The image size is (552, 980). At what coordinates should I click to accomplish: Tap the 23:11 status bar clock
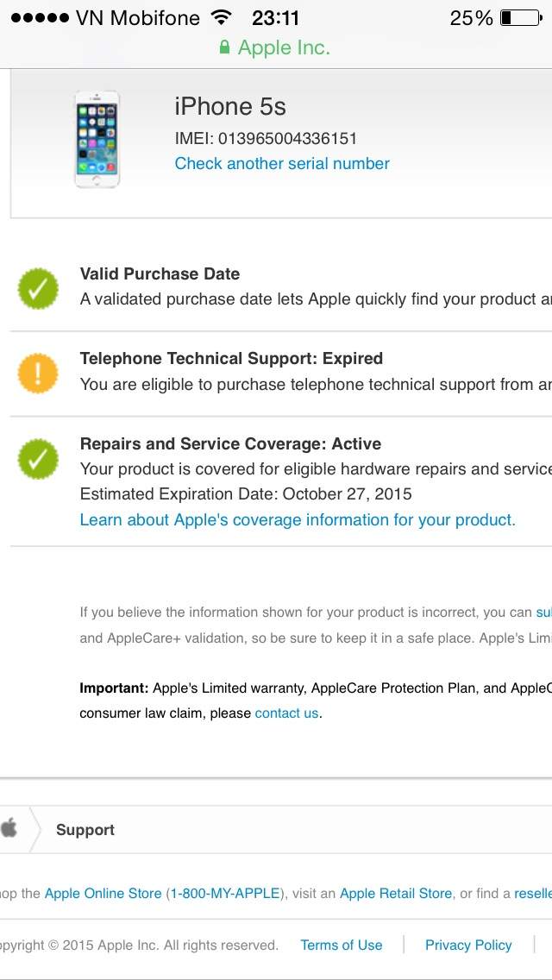tap(275, 18)
